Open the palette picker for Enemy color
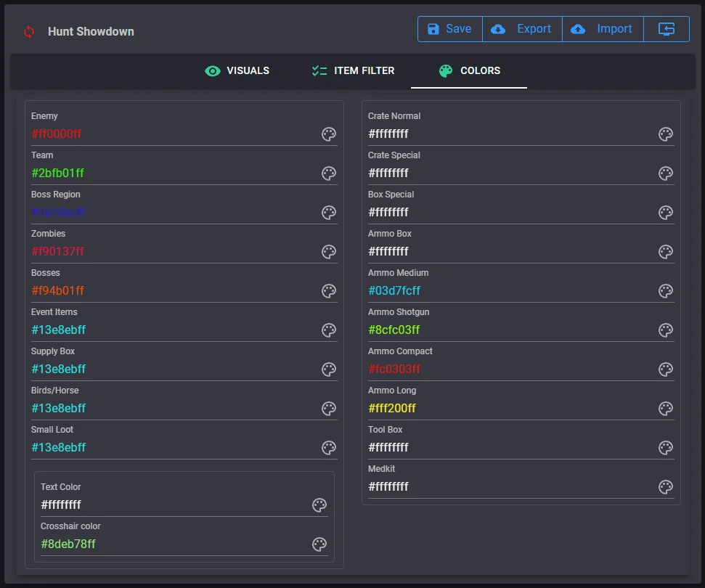 tap(329, 134)
